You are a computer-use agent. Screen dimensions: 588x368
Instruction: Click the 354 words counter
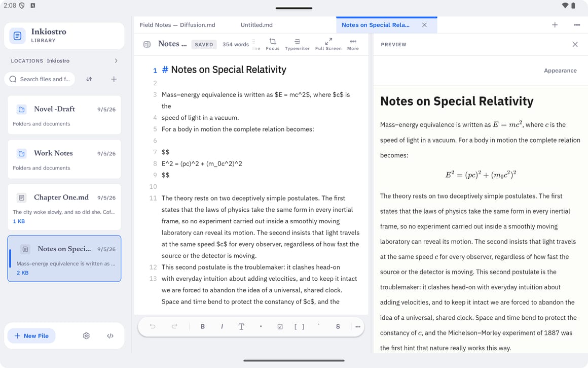pyautogui.click(x=236, y=44)
